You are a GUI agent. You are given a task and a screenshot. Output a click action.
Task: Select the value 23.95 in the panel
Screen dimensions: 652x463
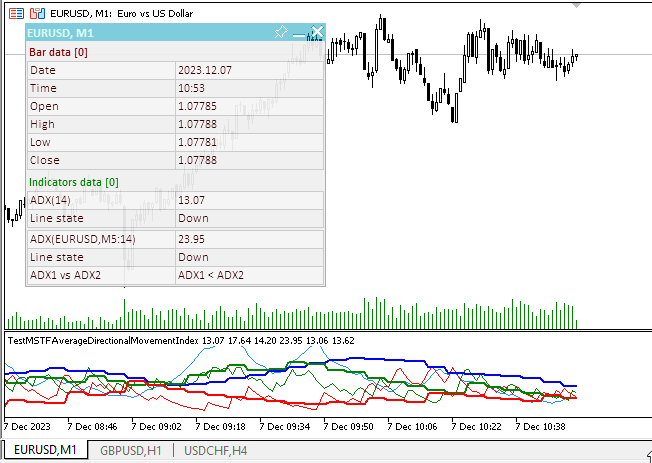[x=192, y=239]
